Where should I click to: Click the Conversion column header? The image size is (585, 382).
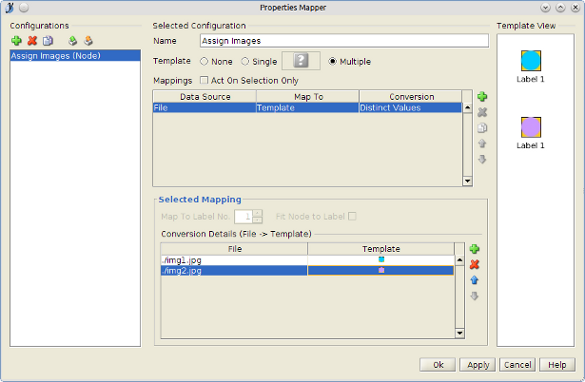click(411, 97)
